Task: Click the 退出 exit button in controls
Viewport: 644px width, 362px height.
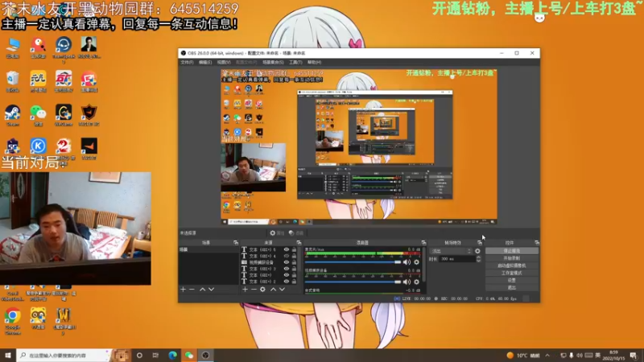Action: coord(512,288)
